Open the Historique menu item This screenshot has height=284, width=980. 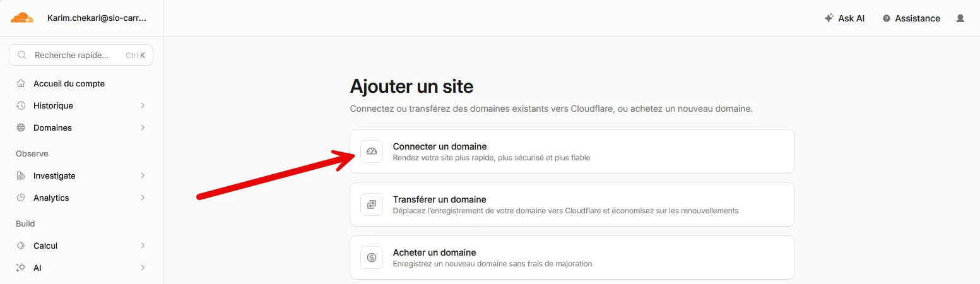click(x=81, y=105)
